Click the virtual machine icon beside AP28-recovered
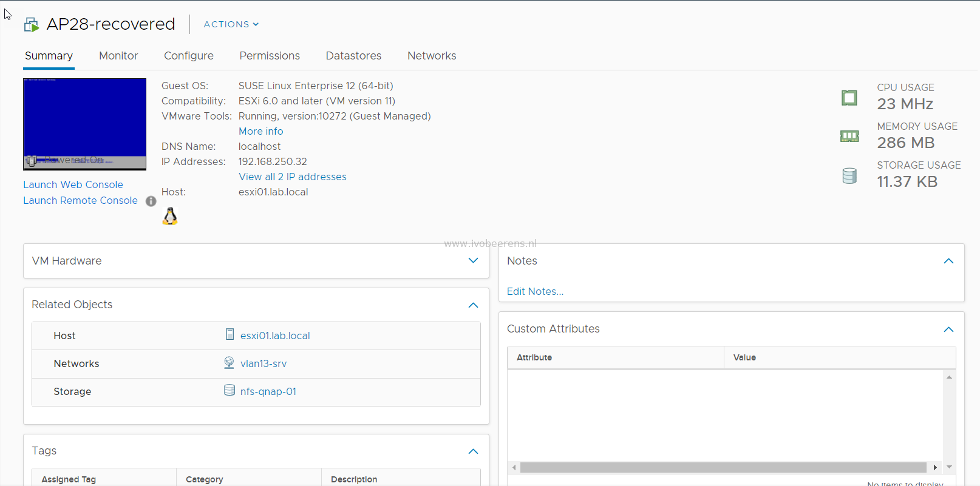The image size is (980, 486). (x=31, y=25)
